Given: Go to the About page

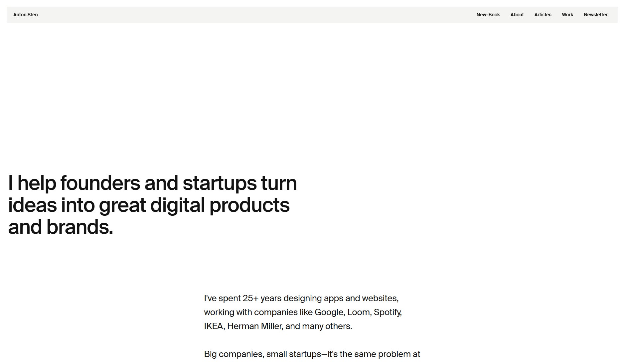Looking at the screenshot, I should tap(517, 15).
